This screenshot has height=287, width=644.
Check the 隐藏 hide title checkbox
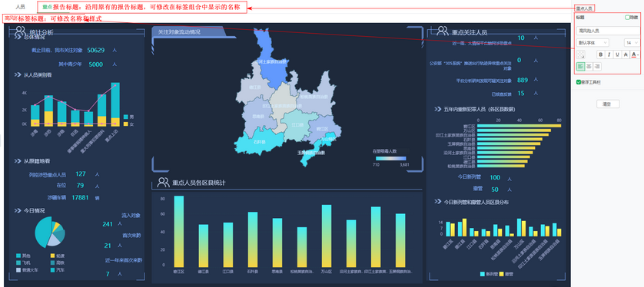[627, 17]
